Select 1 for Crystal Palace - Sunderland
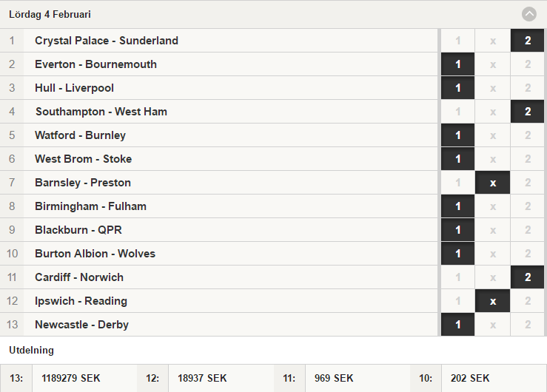Viewport: 547px width, 392px height. (457, 41)
